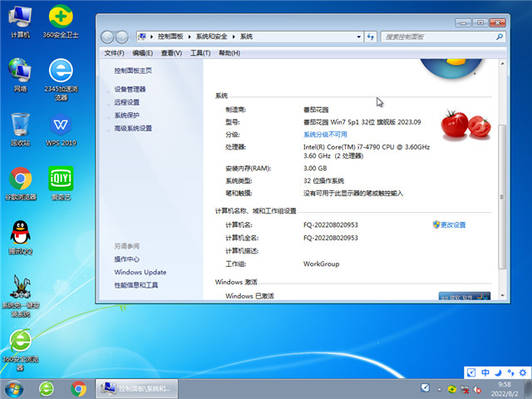532x399 pixels.
Task: Click the IME toolbar checkmark icon
Action: 471,372
